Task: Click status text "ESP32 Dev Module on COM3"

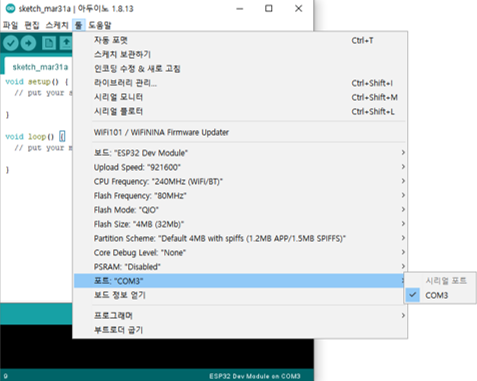Action: pos(255,376)
